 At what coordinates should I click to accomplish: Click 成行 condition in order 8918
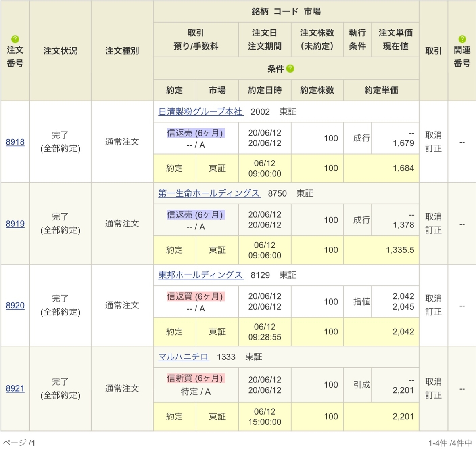click(361, 138)
